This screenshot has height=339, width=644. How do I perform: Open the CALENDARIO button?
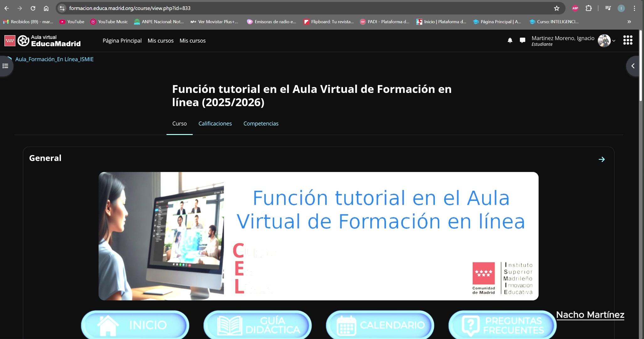pos(380,325)
